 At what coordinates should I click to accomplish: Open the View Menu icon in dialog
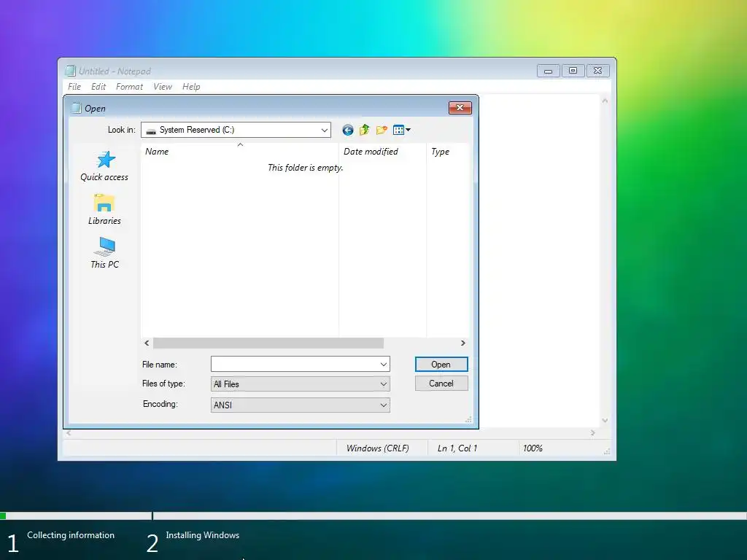402,130
